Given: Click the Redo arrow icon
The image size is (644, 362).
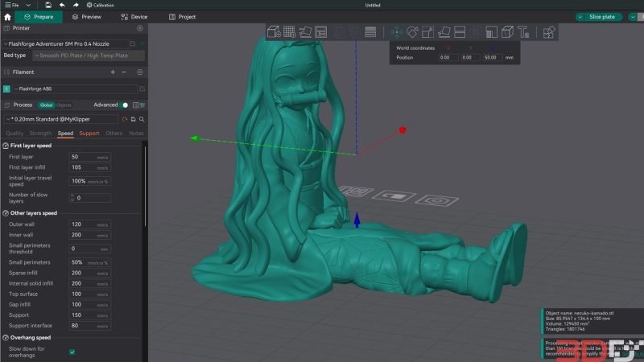Looking at the screenshot, I should tap(76, 5).
